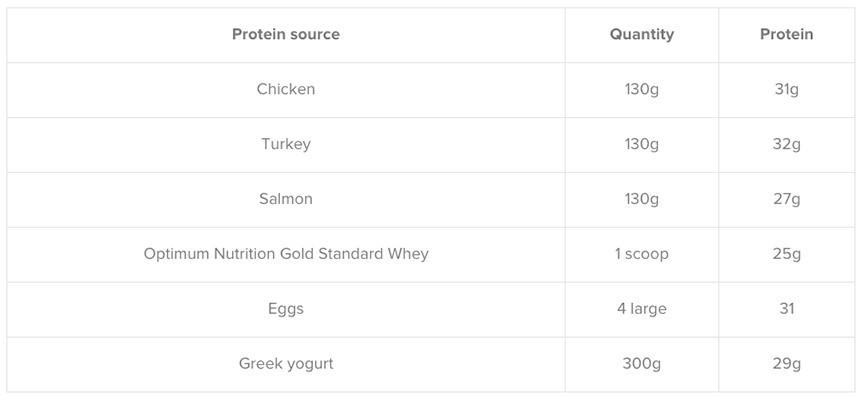Image resolution: width=860 pixels, height=397 pixels.
Task: Click Turkey's 32g protein value
Action: 787,144
